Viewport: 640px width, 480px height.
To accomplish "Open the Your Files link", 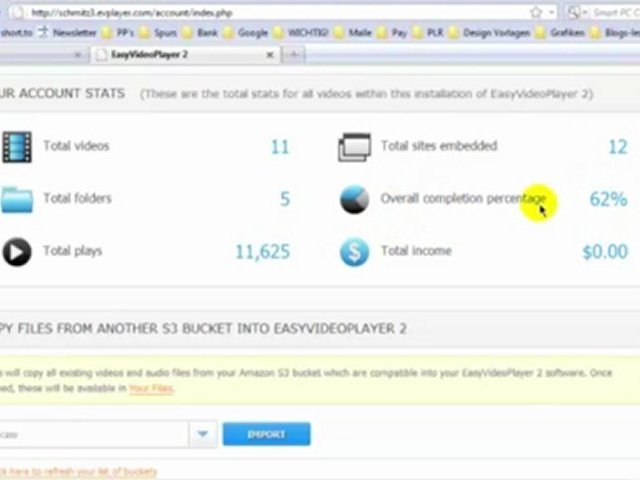I will coord(151,388).
